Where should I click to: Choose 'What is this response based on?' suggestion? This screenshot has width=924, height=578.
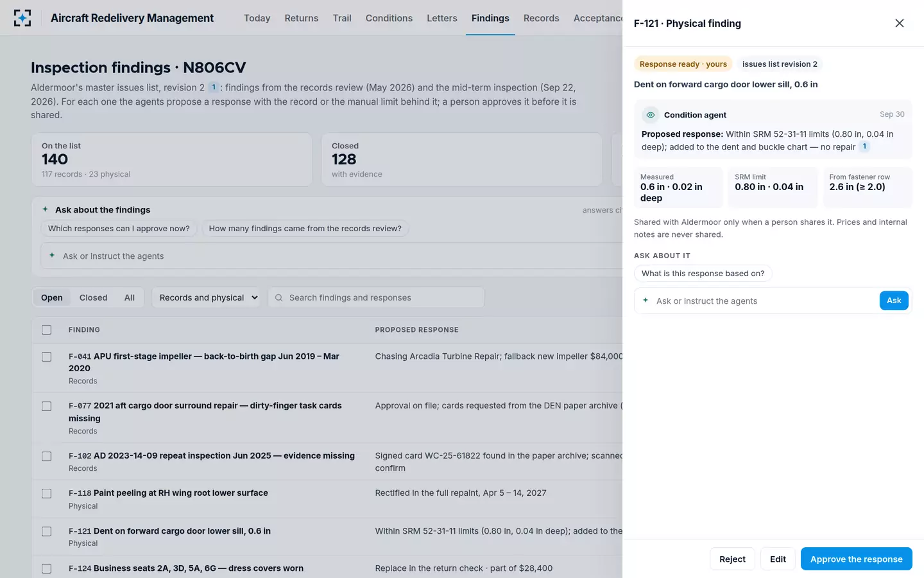(x=703, y=274)
